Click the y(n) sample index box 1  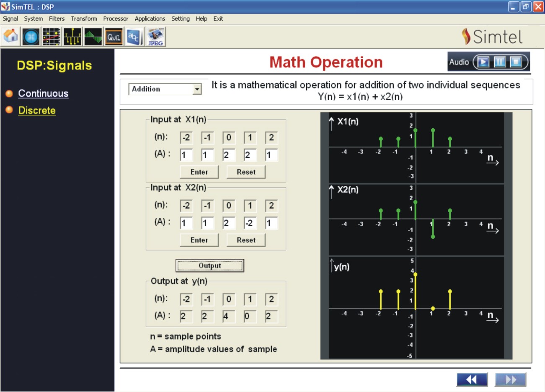(250, 299)
